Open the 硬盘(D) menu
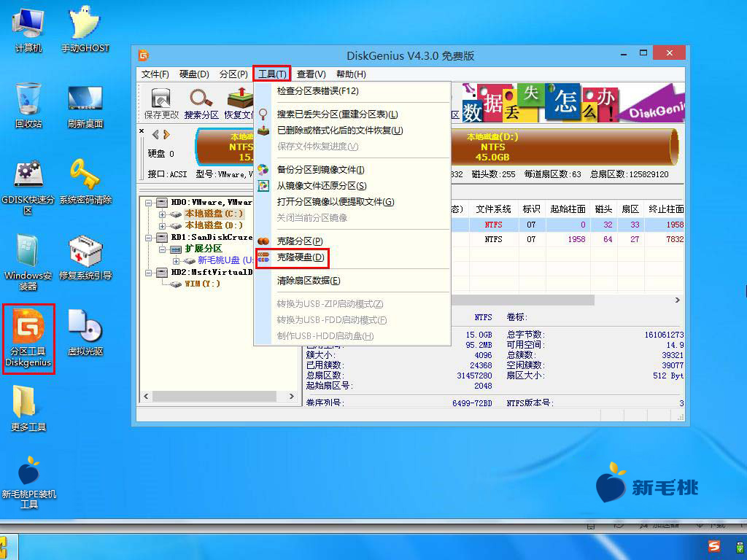The height and width of the screenshot is (560, 747). tap(194, 74)
